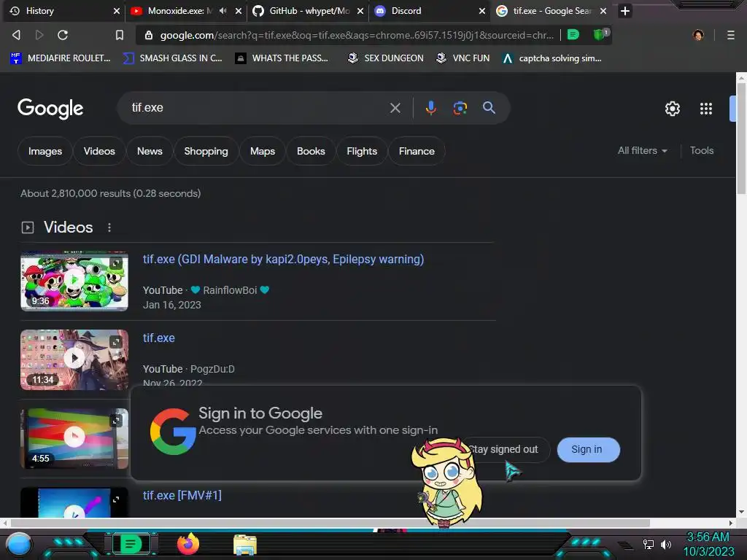Click the vertical page scrollbar thumb

coord(741,138)
